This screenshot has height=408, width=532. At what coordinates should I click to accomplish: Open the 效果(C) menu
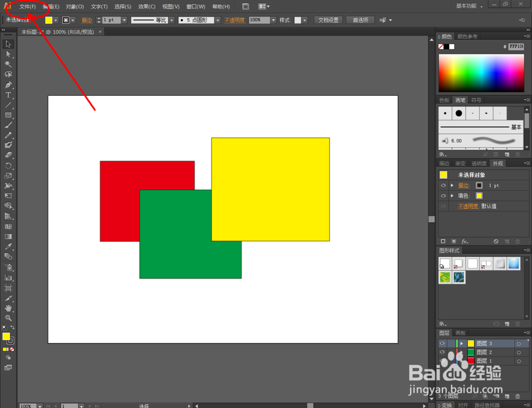[x=147, y=7]
